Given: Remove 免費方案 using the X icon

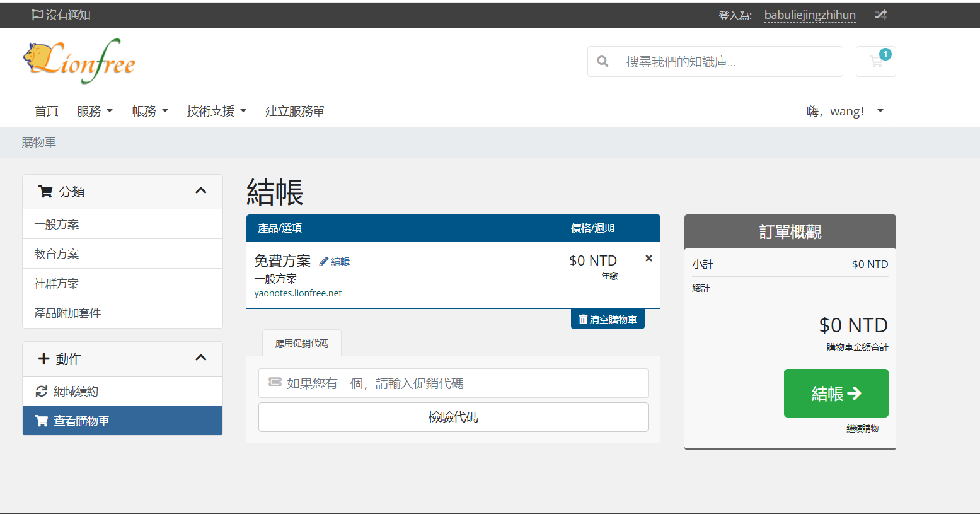Looking at the screenshot, I should (x=649, y=259).
